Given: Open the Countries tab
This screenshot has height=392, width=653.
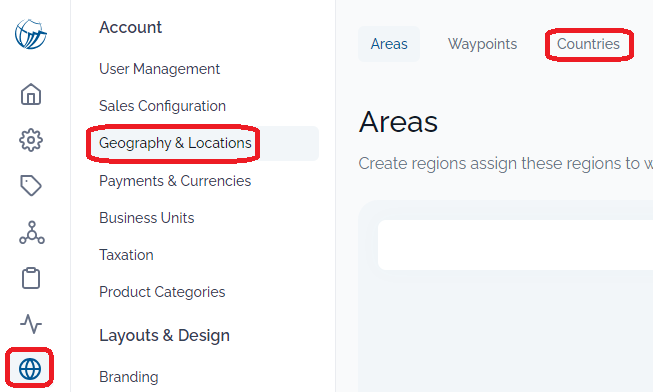Looking at the screenshot, I should 588,44.
